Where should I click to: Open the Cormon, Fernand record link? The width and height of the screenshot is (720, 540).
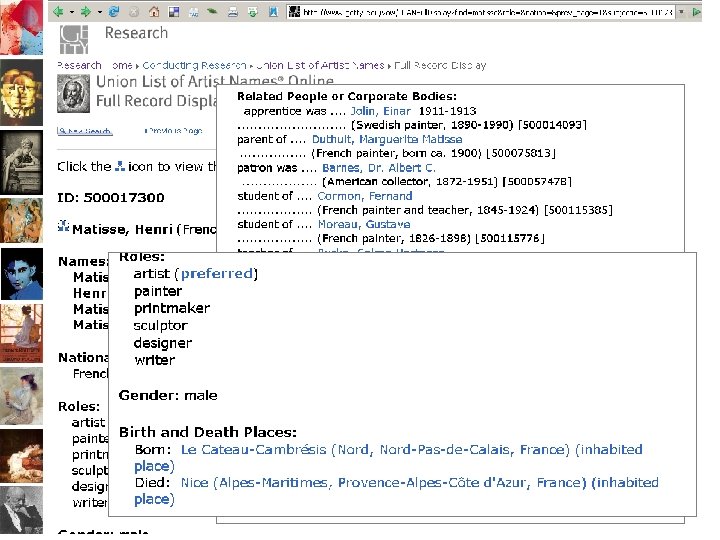(x=365, y=196)
